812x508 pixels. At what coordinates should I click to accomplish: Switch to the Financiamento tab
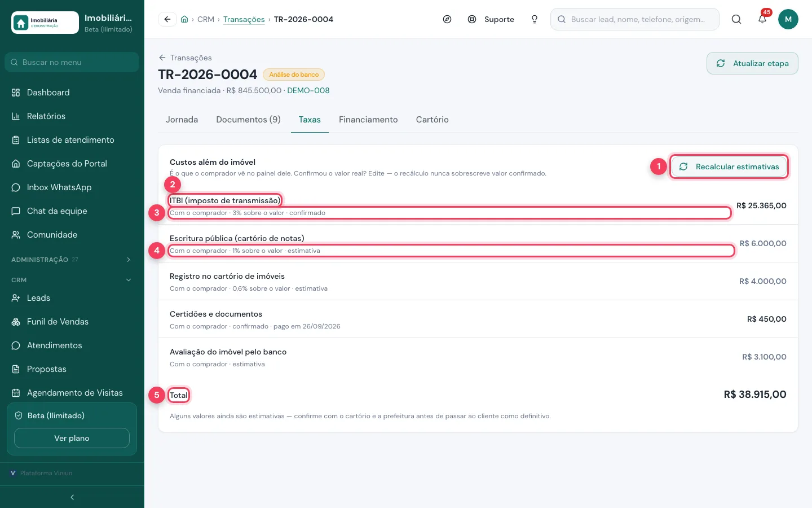click(368, 120)
